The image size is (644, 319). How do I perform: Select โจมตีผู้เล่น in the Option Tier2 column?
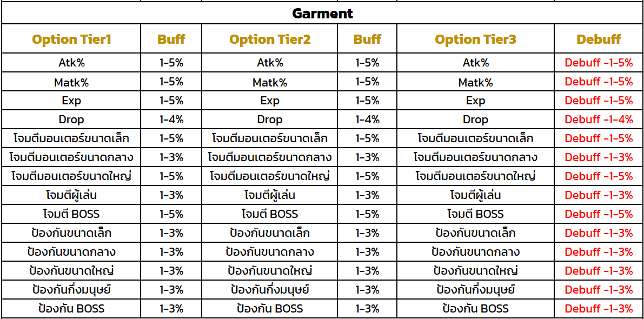pos(270,195)
